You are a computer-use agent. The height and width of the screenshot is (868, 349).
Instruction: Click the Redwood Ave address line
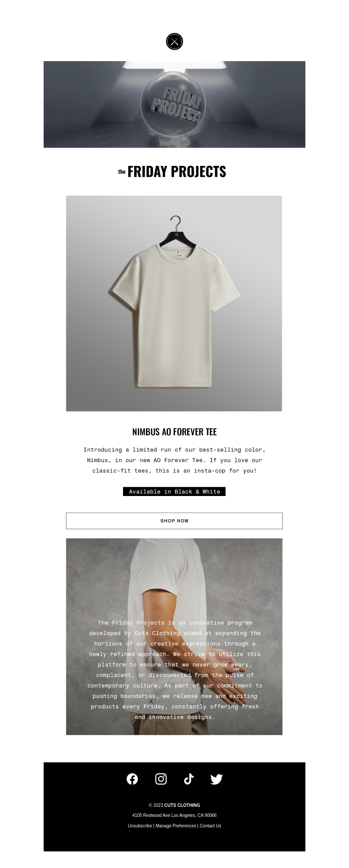[x=174, y=815]
